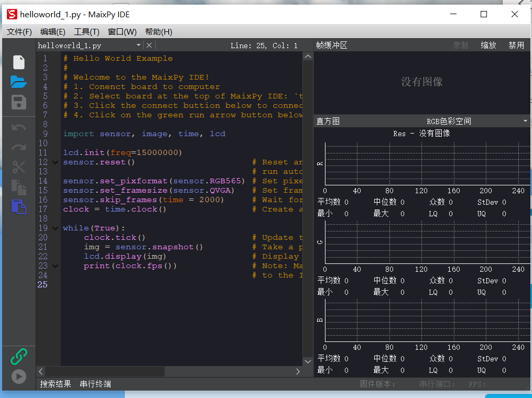Open the 工具(T) menu

coord(86,32)
